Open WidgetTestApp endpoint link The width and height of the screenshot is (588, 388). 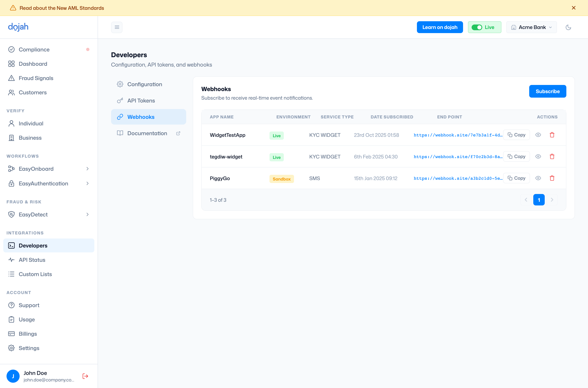458,135
